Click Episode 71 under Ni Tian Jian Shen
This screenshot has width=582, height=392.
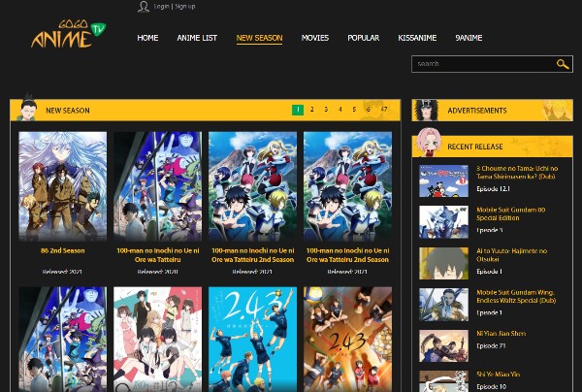(x=491, y=345)
